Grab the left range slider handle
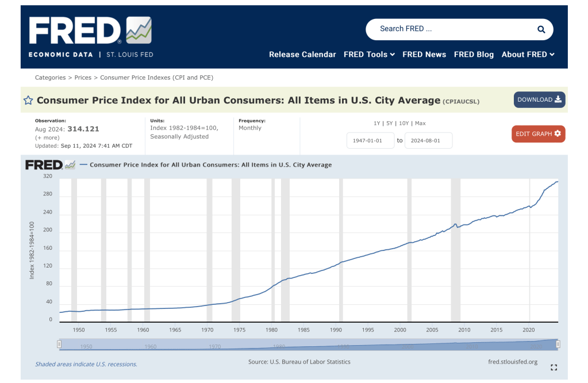Screen dimensions: 588x383 click(59, 344)
